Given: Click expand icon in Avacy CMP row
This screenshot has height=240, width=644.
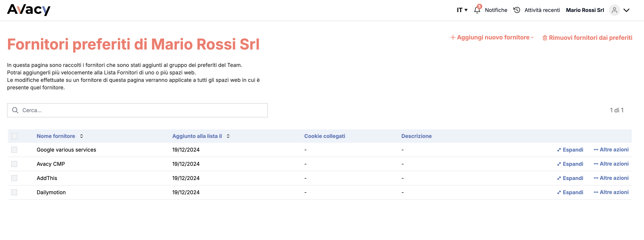Looking at the screenshot, I should pyautogui.click(x=559, y=164).
